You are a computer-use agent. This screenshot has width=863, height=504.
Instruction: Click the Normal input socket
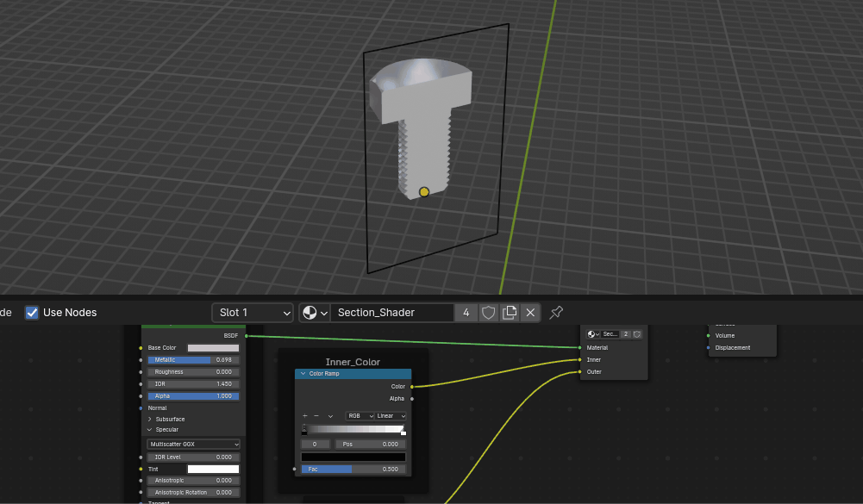[141, 408]
